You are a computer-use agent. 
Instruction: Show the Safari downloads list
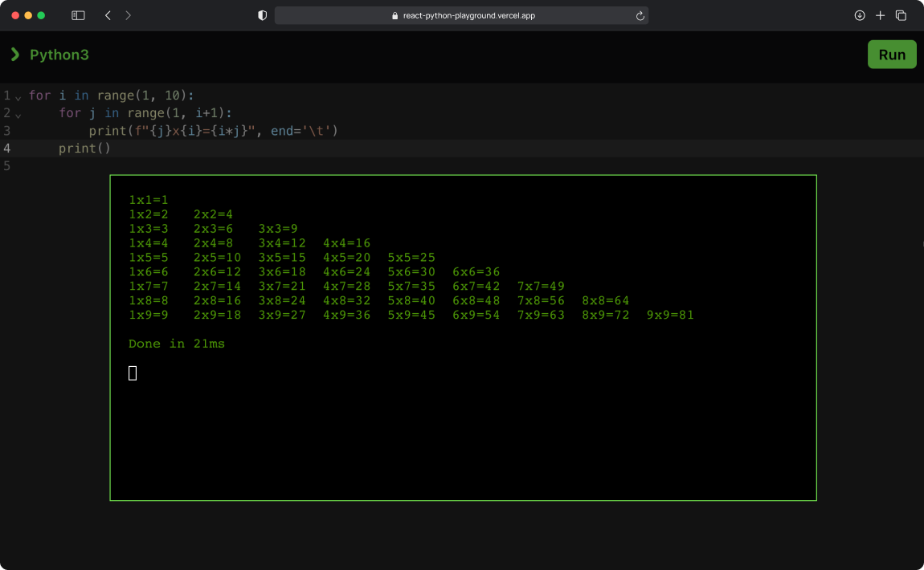859,15
